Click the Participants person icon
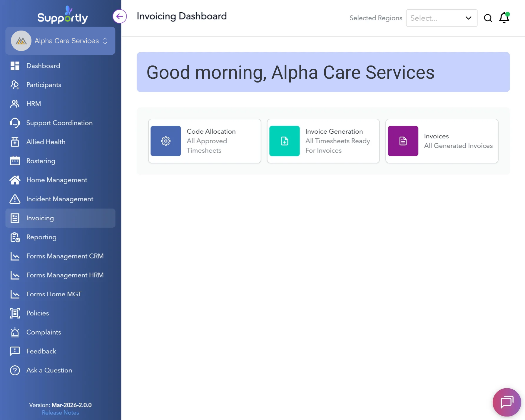 (15, 85)
